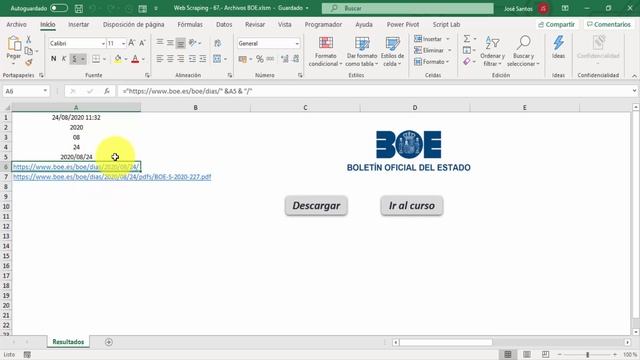This screenshot has width=640, height=360.
Task: Select the Resultados sheet tab
Action: point(68,342)
